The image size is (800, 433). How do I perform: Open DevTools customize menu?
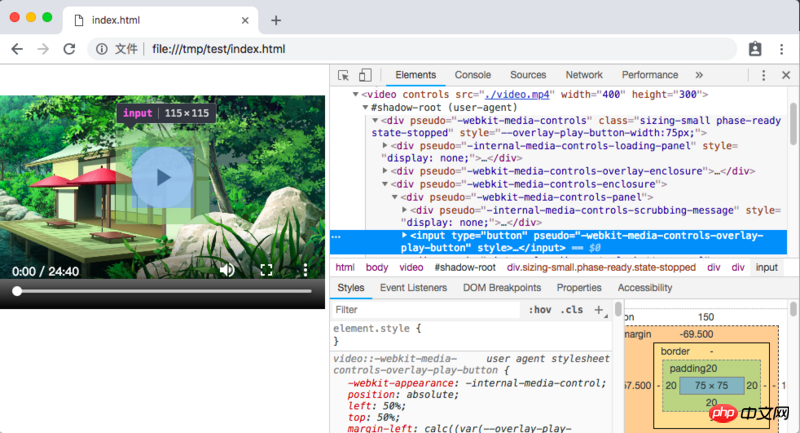(x=763, y=75)
